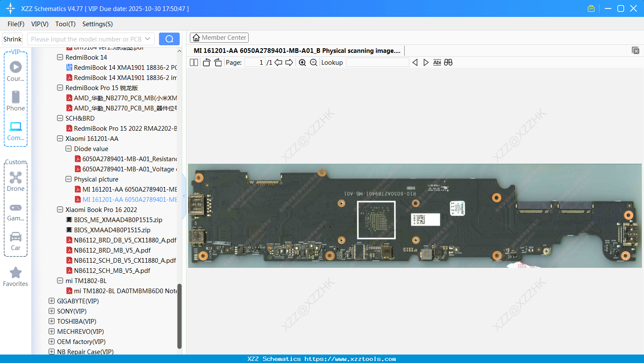This screenshot has width=644, height=363.
Task: Click the XZZ Schematics app logo
Action: [10, 8]
